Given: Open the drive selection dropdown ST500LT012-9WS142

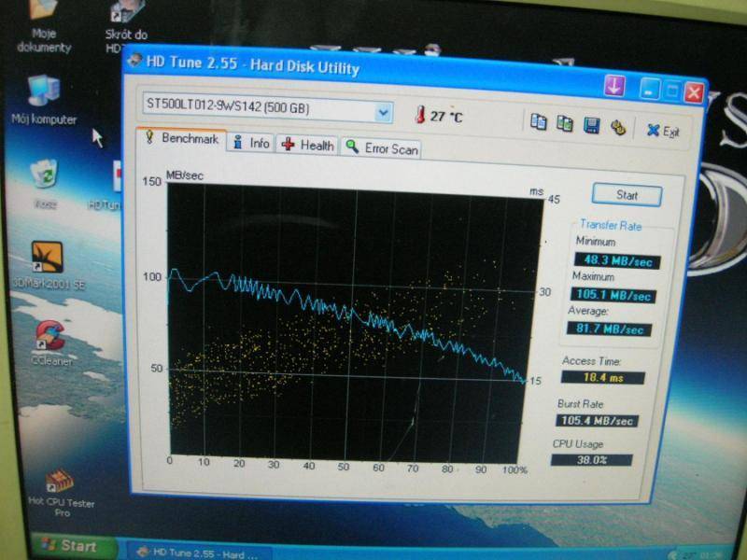Looking at the screenshot, I should [268, 108].
